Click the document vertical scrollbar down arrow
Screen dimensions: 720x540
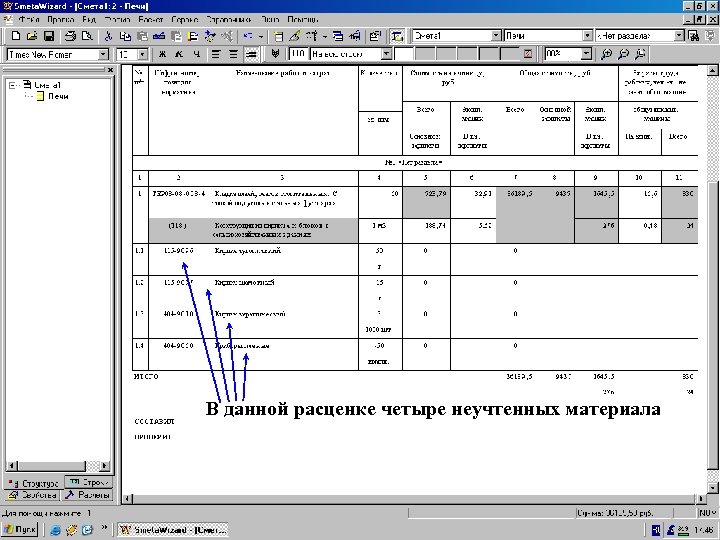pos(712,488)
